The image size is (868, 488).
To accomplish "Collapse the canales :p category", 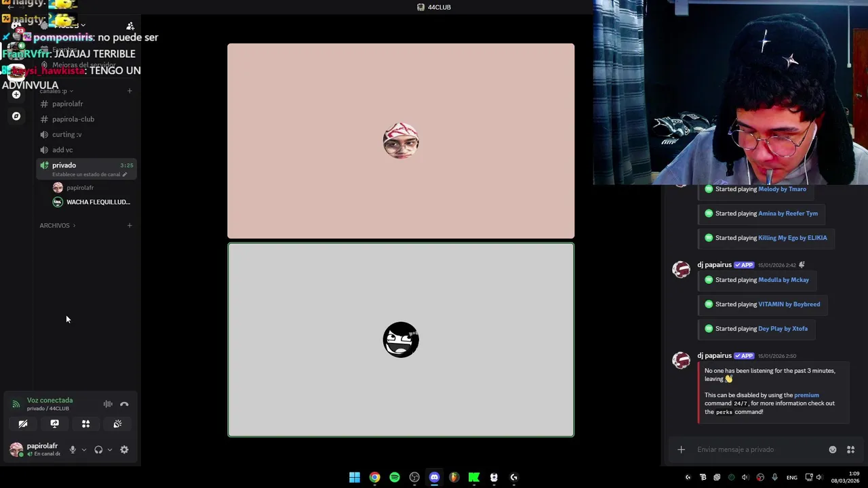I will click(56, 91).
